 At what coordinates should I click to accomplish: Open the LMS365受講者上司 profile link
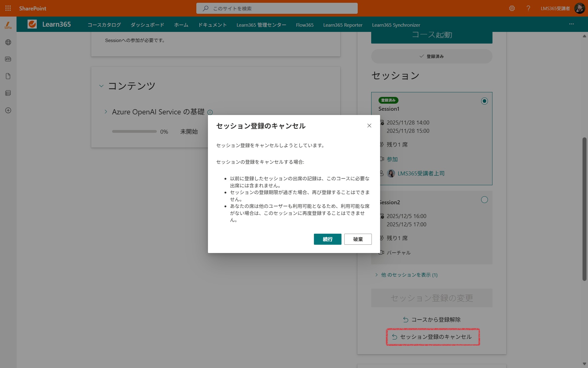click(421, 174)
